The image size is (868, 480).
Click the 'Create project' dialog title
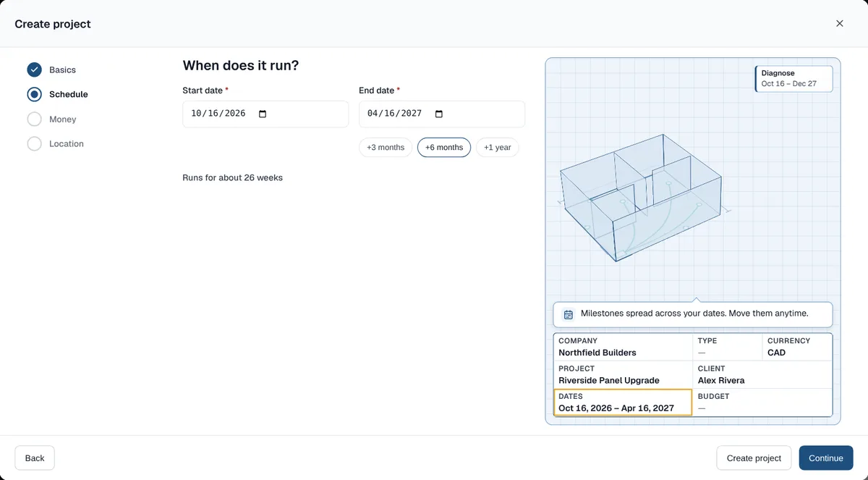(x=53, y=24)
